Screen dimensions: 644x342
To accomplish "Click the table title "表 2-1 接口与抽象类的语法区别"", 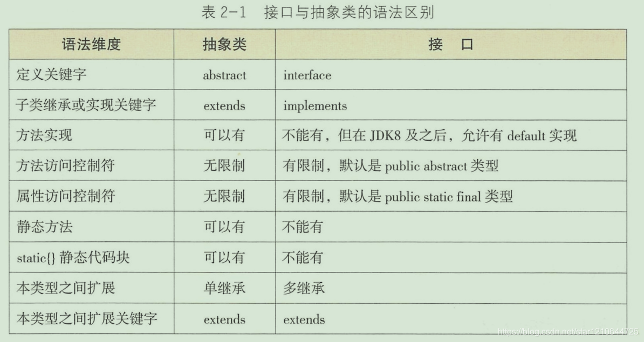I will 318,12.
